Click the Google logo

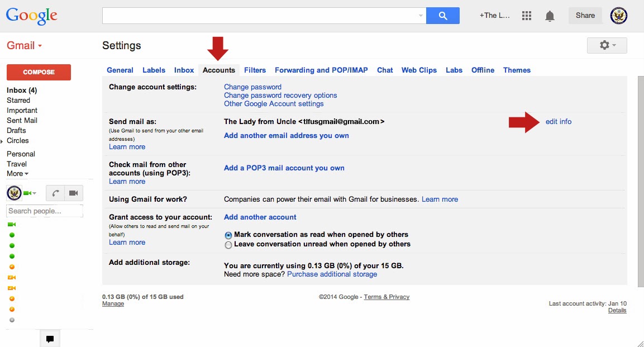[x=32, y=16]
